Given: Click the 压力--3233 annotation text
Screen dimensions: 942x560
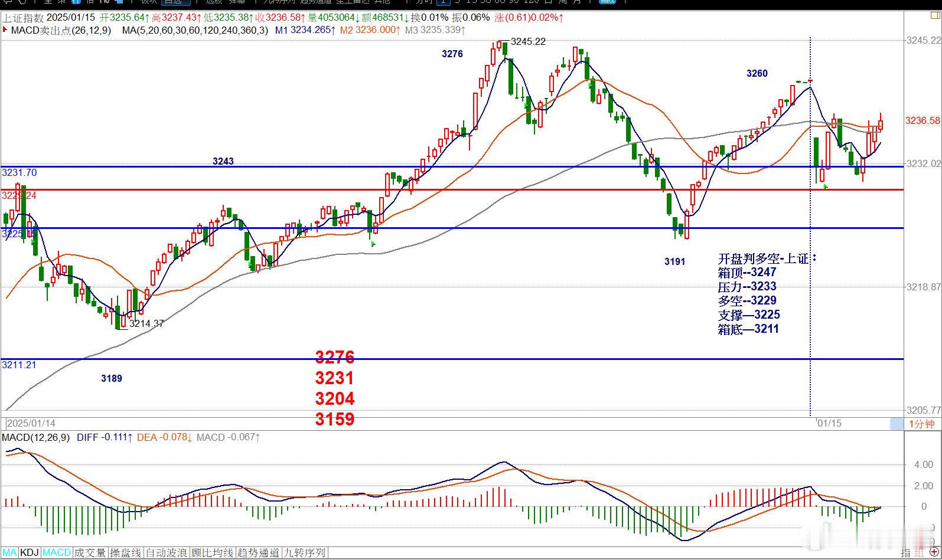Looking at the screenshot, I should 747,287.
